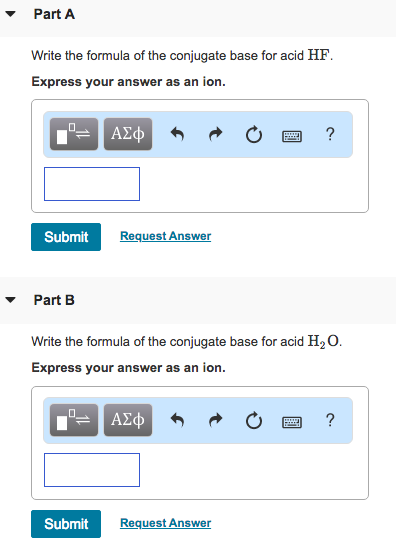Show keyboard shortcuts for Part B

(292, 422)
